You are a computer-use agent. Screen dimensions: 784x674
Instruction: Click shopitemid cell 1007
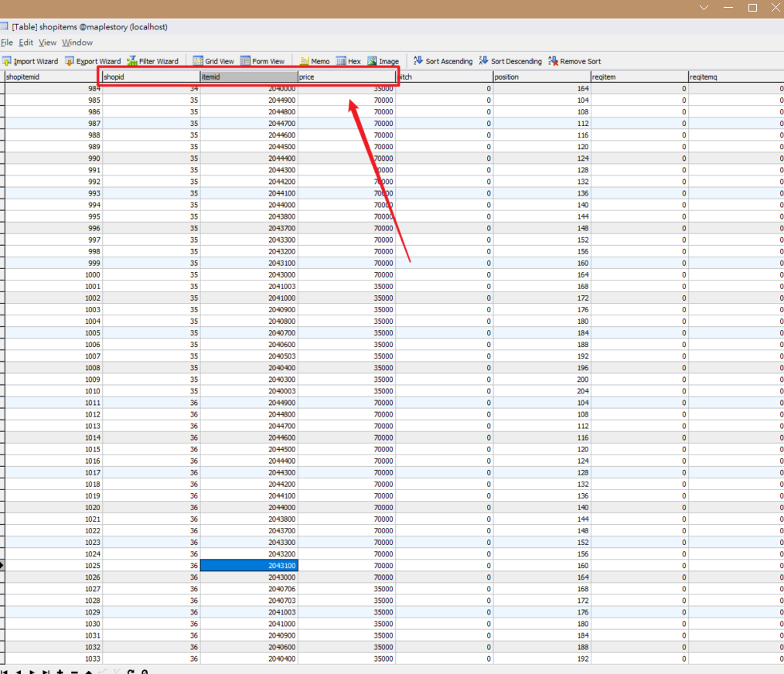coord(53,356)
